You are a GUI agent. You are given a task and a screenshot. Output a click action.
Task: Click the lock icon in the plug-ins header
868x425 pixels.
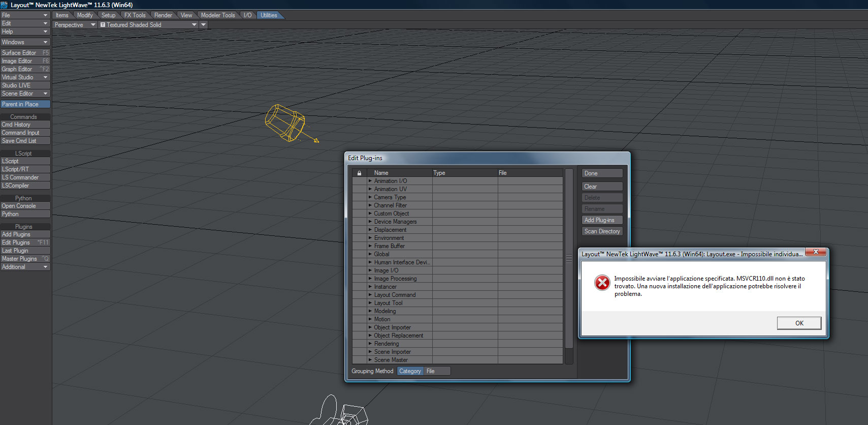(x=360, y=173)
